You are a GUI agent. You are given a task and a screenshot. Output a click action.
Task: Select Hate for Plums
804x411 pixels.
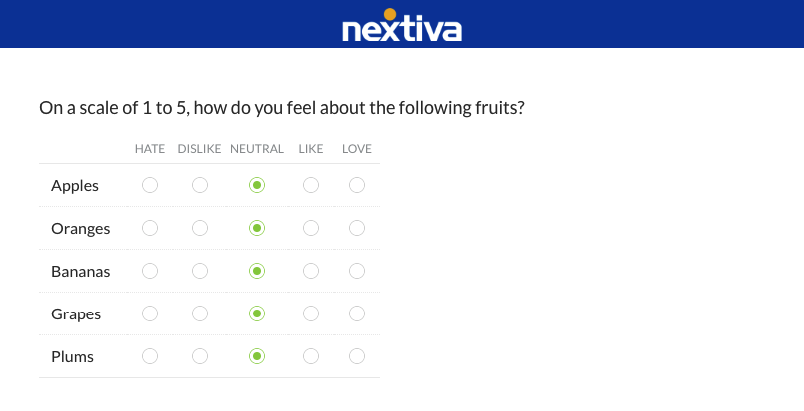coord(150,356)
